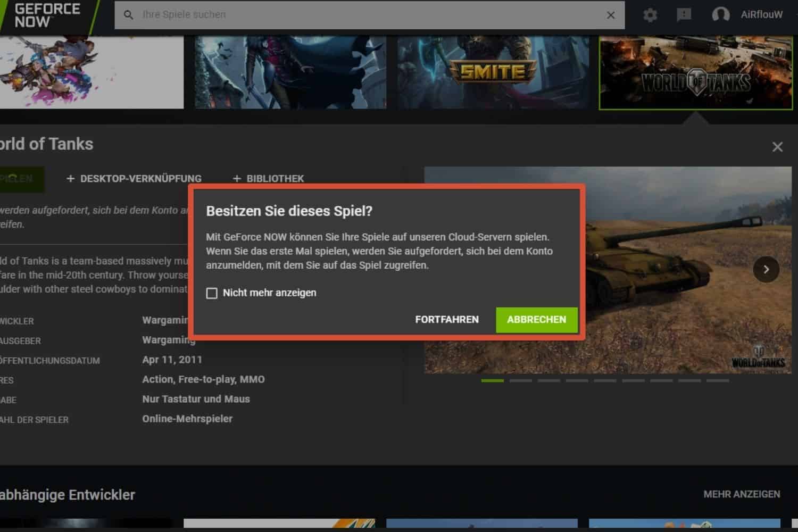Jump to the last screenshot indicator
The width and height of the screenshot is (798, 532).
(x=718, y=380)
